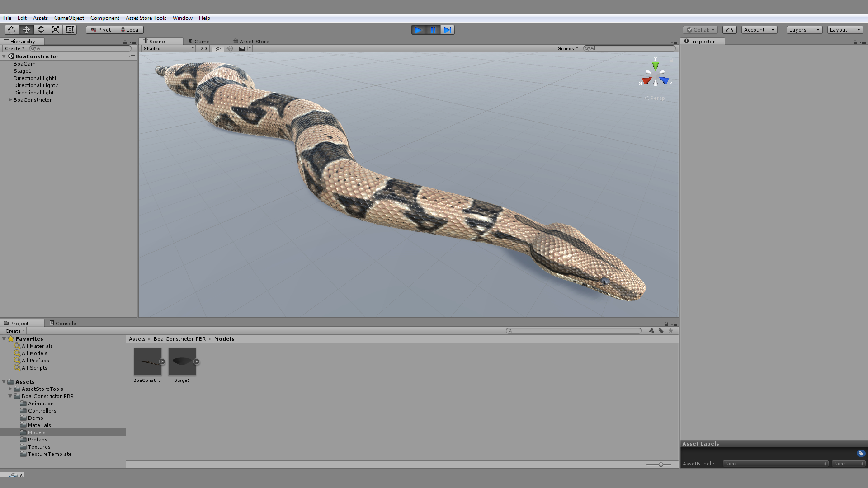Toggle scene audio speaker icon

(x=230, y=48)
